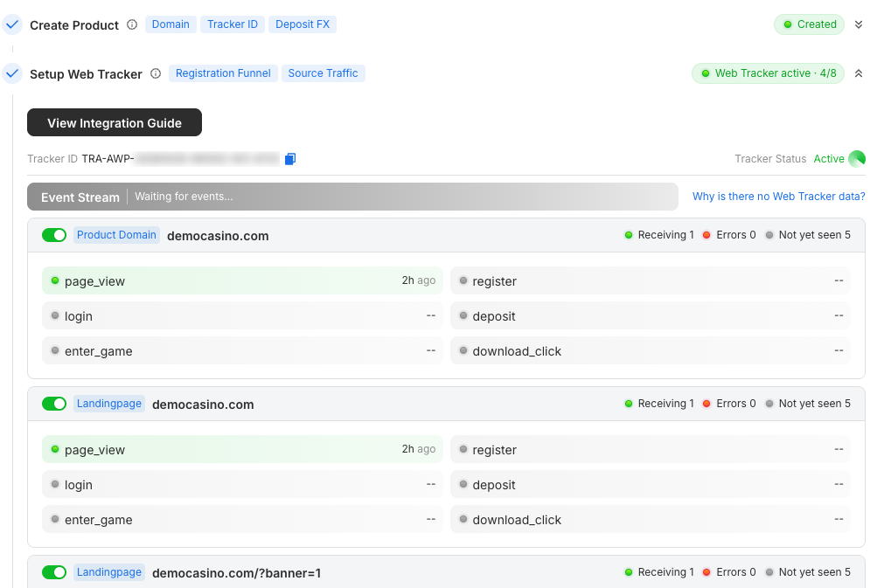Select login event under Product Domain
This screenshot has width=884, height=588.
242,315
